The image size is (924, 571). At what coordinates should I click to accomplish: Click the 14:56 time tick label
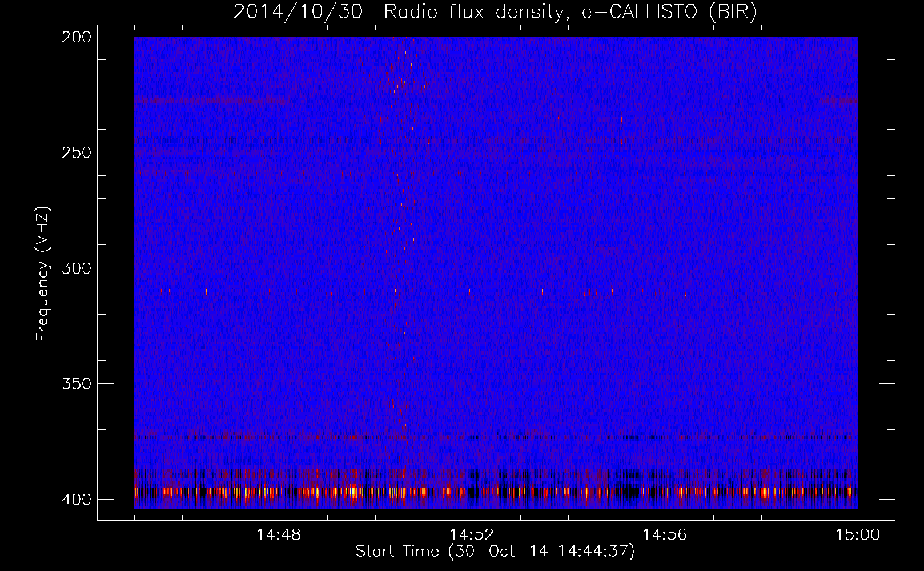click(665, 535)
